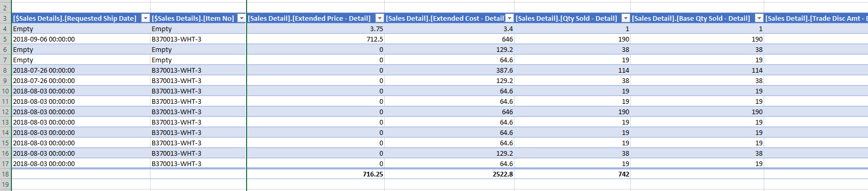Click the total quantity sold 742
The image size is (868, 191).
[572, 174]
